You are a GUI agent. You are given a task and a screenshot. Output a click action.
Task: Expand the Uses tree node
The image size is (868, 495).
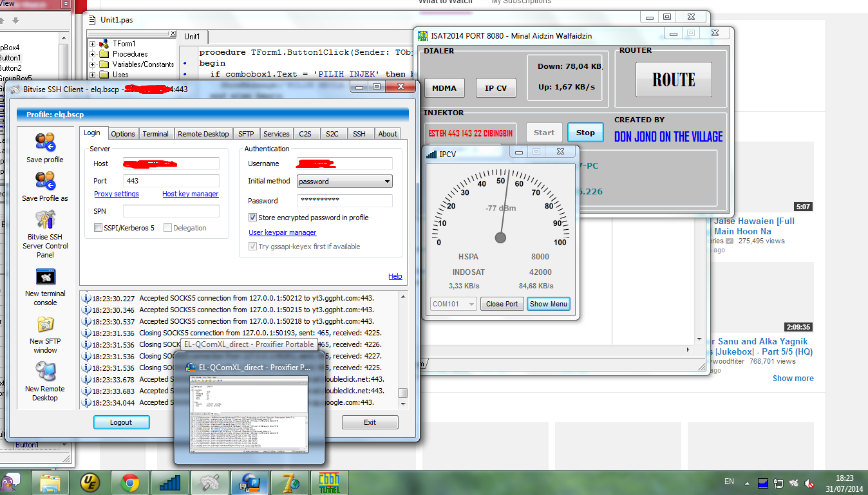93,75
